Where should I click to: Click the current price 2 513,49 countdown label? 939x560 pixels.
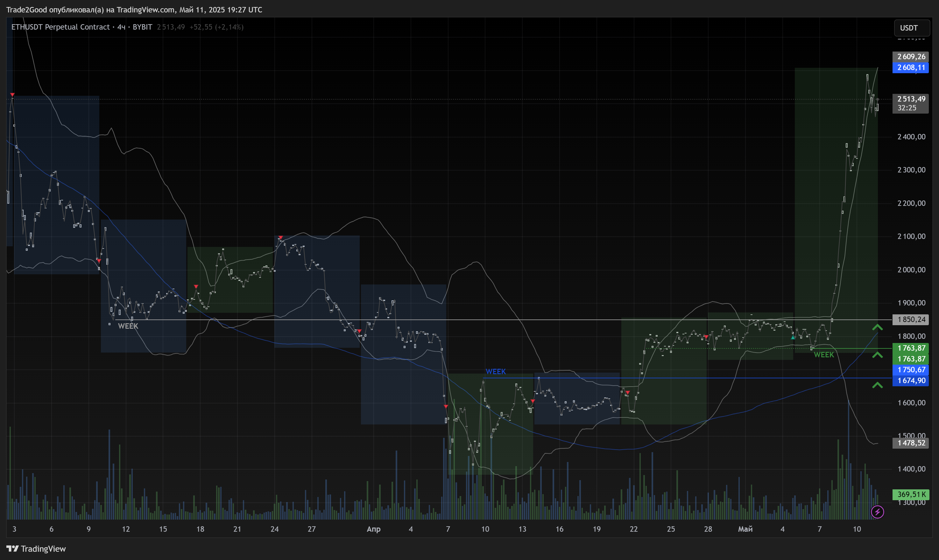[x=910, y=103]
